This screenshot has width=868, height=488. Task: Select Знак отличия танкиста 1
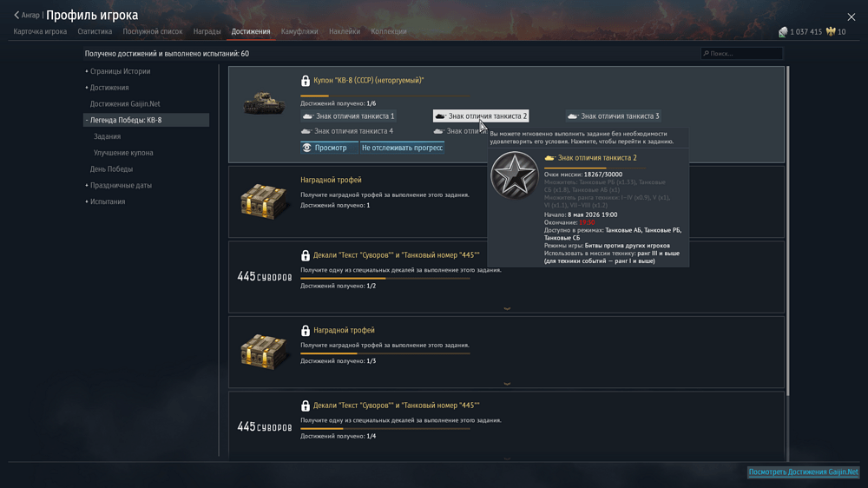pyautogui.click(x=348, y=116)
